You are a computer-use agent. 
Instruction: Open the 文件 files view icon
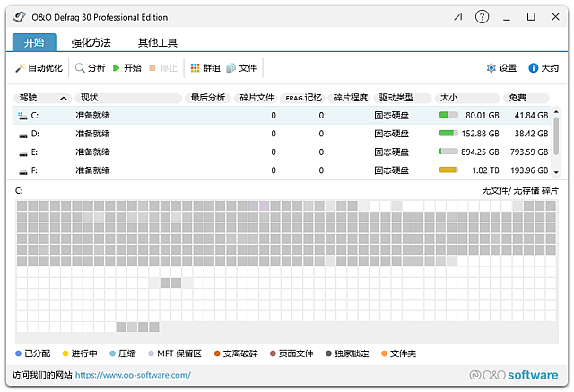tap(231, 68)
